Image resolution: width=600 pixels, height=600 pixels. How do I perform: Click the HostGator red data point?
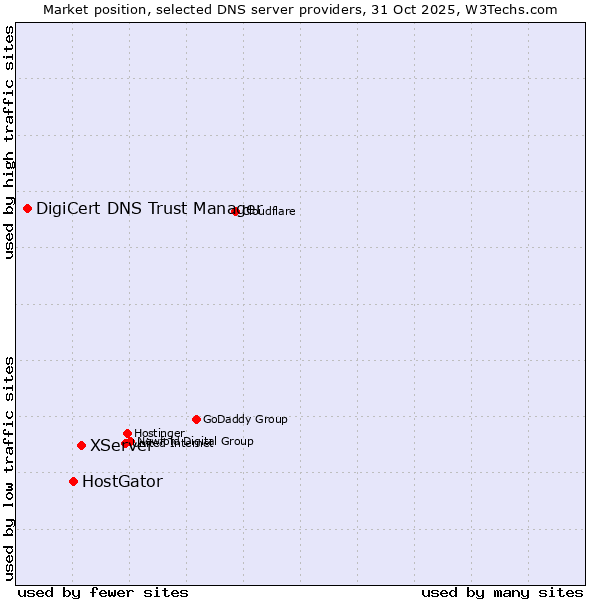(73, 481)
